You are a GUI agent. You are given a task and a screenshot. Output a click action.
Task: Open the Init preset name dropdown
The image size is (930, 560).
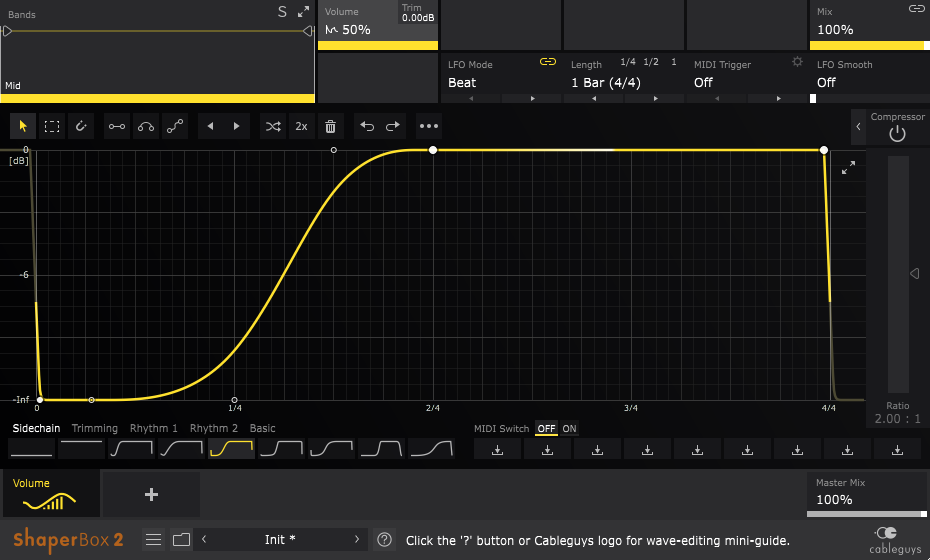point(280,539)
